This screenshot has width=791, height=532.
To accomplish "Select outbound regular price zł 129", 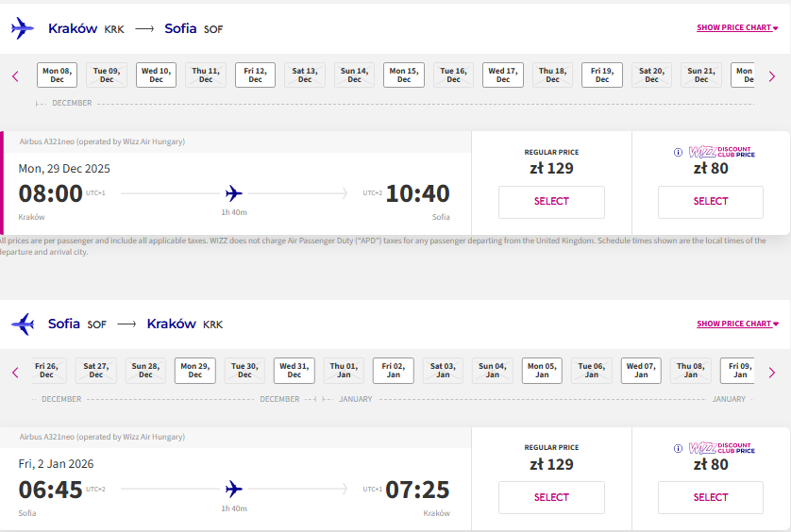I will coord(551,202).
